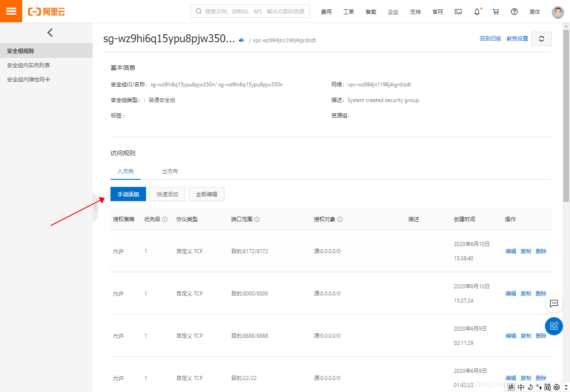
Task: Focus the top search box
Action: point(250,11)
